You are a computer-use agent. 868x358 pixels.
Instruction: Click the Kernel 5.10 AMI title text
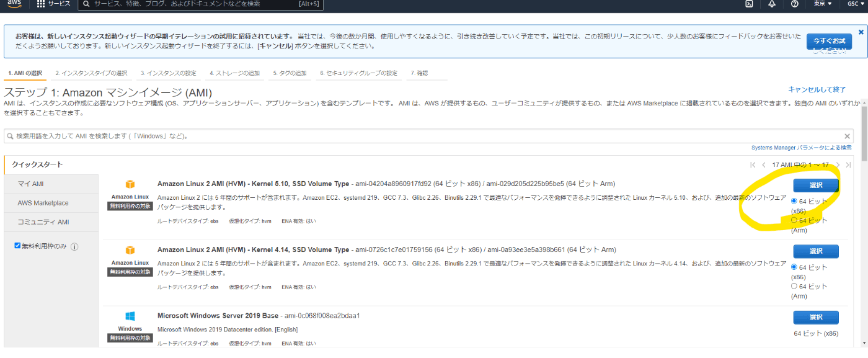pyautogui.click(x=254, y=184)
